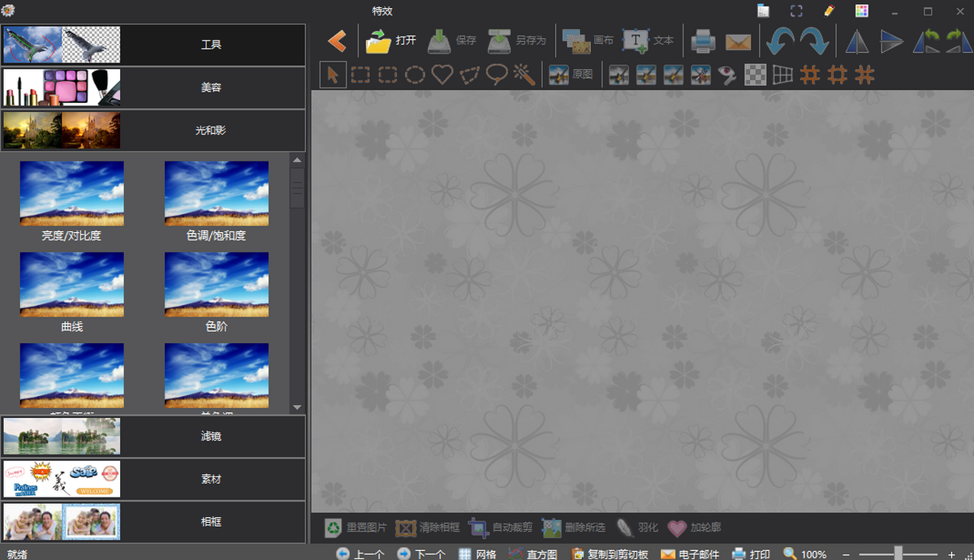Image resolution: width=974 pixels, height=560 pixels.
Task: Select the heart-shaped selection tool
Action: 442,75
